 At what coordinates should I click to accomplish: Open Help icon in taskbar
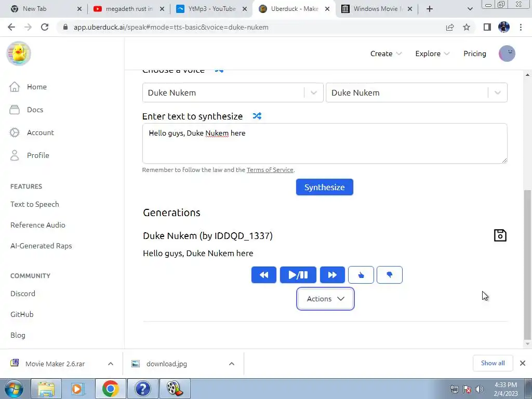point(142,389)
